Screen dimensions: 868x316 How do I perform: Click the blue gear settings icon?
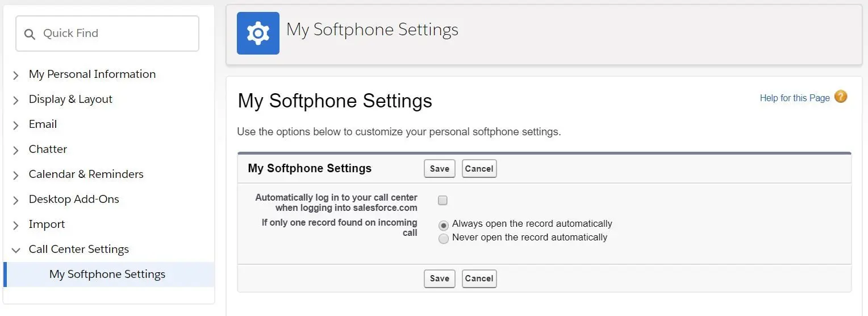click(x=258, y=33)
